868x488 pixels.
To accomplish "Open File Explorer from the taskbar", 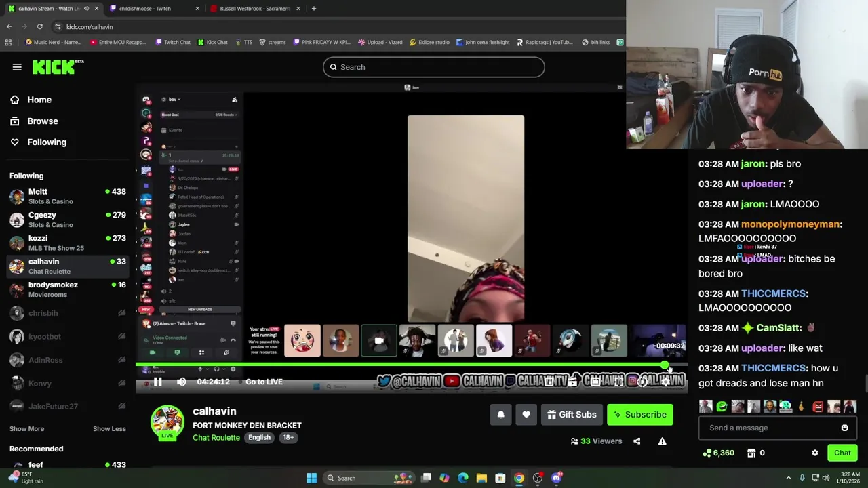I will coord(481,478).
